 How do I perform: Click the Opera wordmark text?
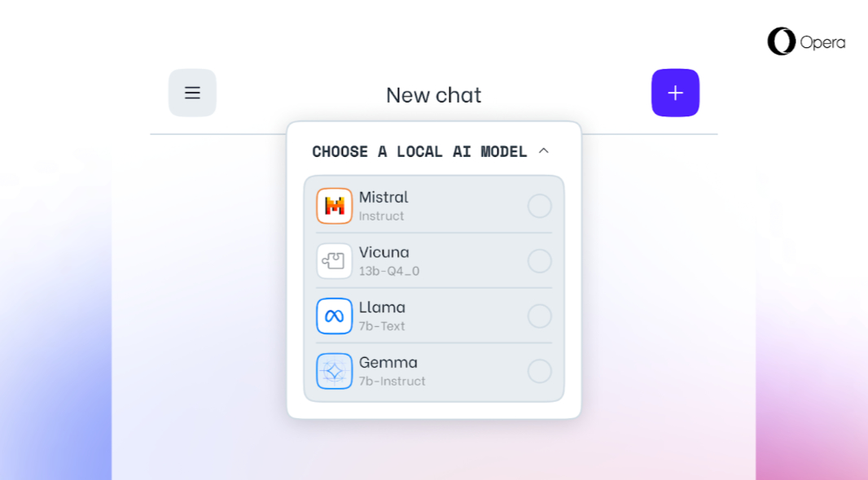822,42
